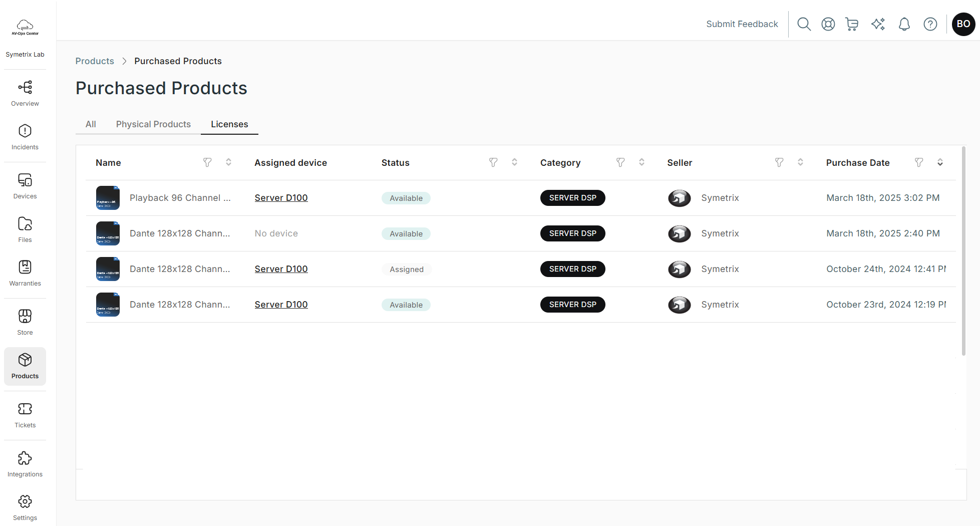Click the Submit Feedback link
This screenshot has width=980, height=526.
(x=742, y=24)
